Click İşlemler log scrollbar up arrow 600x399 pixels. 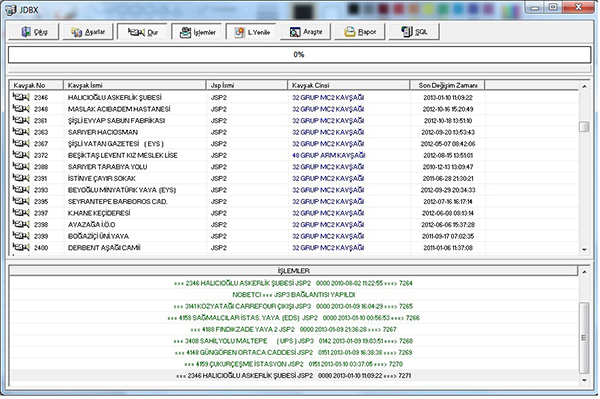(584, 272)
